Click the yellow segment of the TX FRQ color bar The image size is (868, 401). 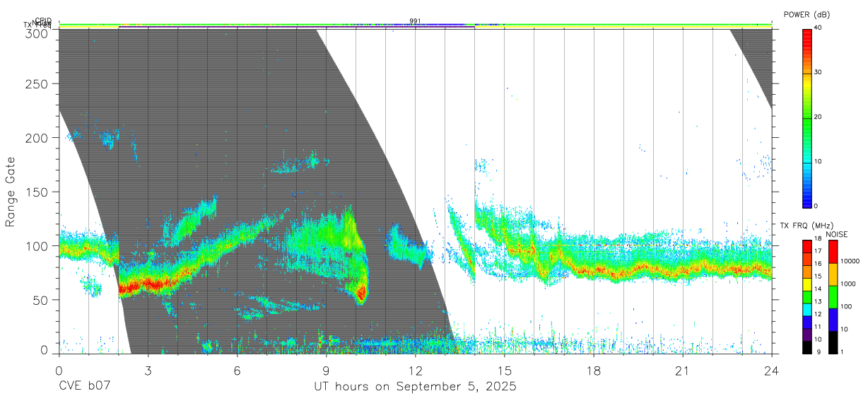tap(807, 284)
